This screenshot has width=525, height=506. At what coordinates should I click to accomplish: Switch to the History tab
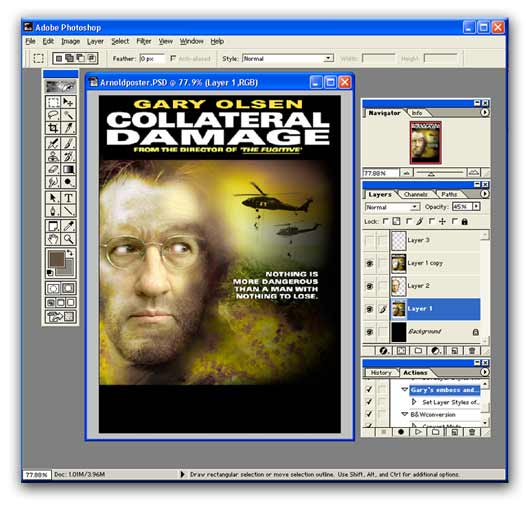[381, 373]
